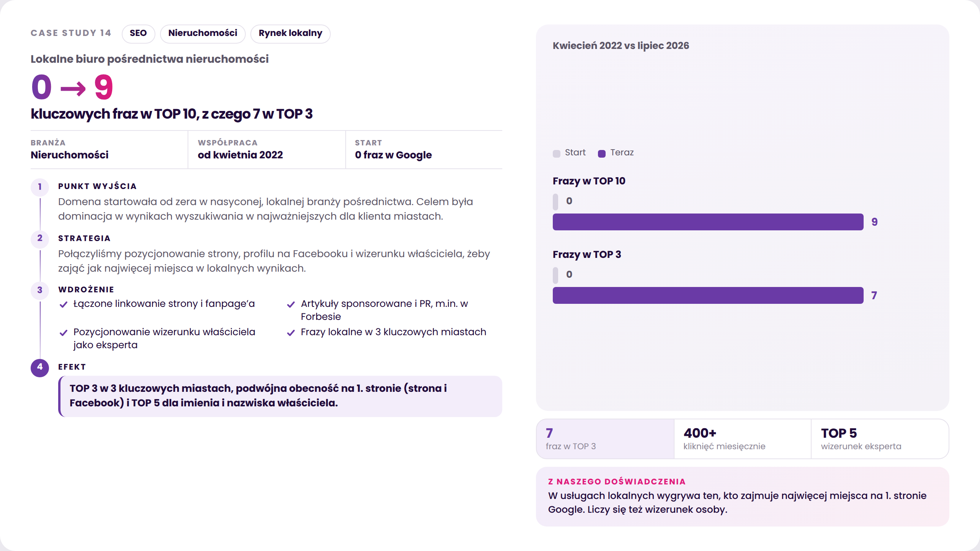Click 'Z NASZEGO DOŚWIADCZENIA' heading
The height and width of the screenshot is (551, 980).
pyautogui.click(x=617, y=482)
